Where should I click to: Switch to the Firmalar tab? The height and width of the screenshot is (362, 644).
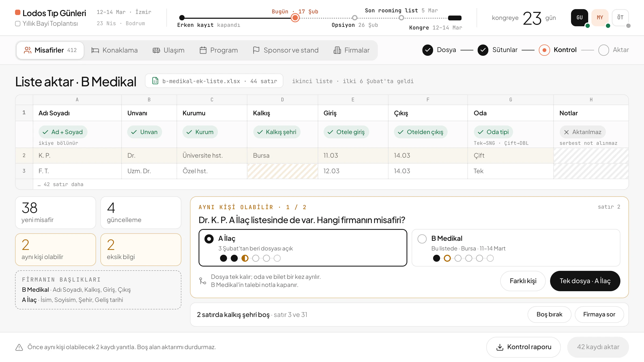352,50
